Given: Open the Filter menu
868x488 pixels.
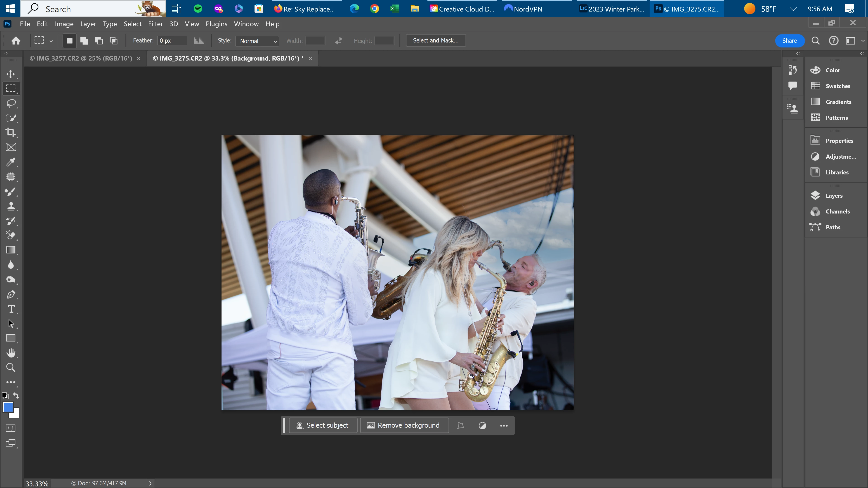Looking at the screenshot, I should 155,24.
